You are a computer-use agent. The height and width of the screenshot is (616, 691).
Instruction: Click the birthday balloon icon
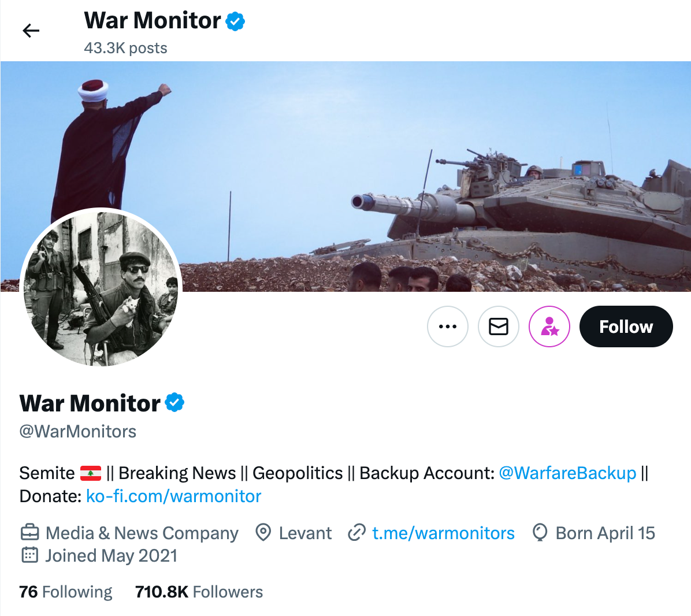(x=540, y=532)
